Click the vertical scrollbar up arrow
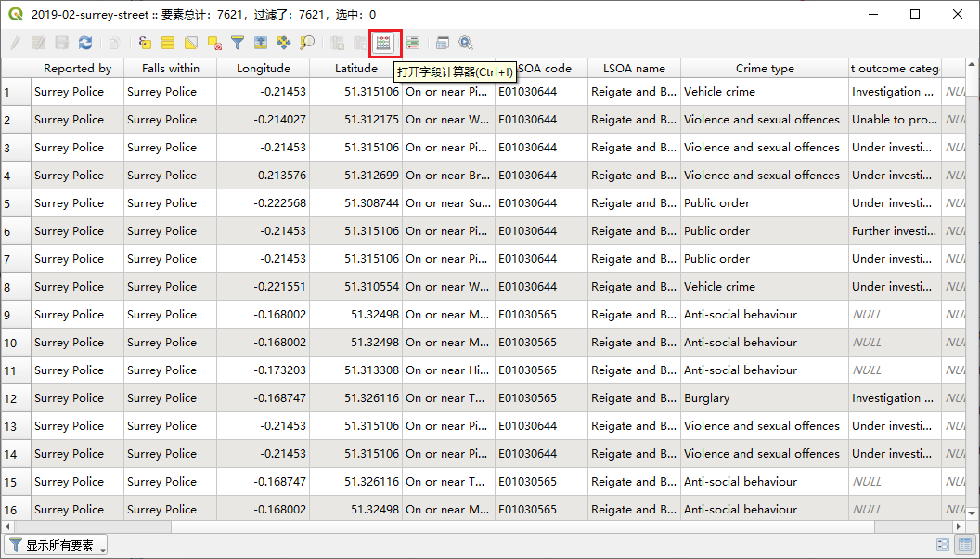980x559 pixels. [x=972, y=65]
